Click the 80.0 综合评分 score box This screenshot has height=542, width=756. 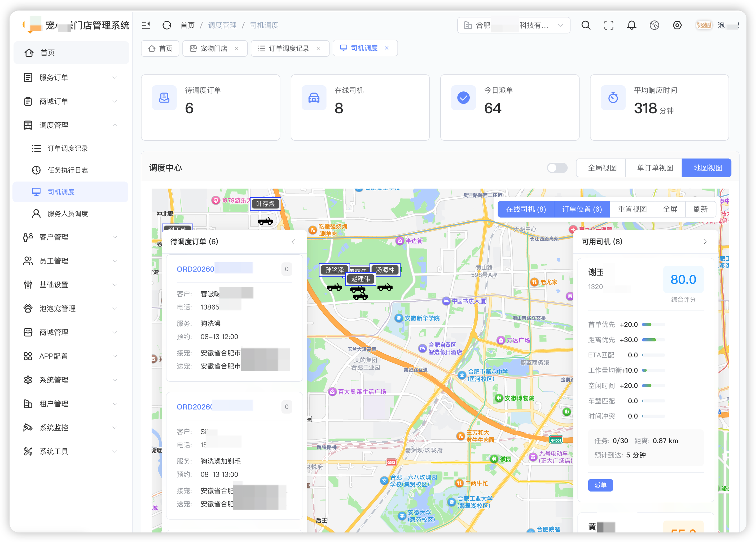[x=683, y=279]
